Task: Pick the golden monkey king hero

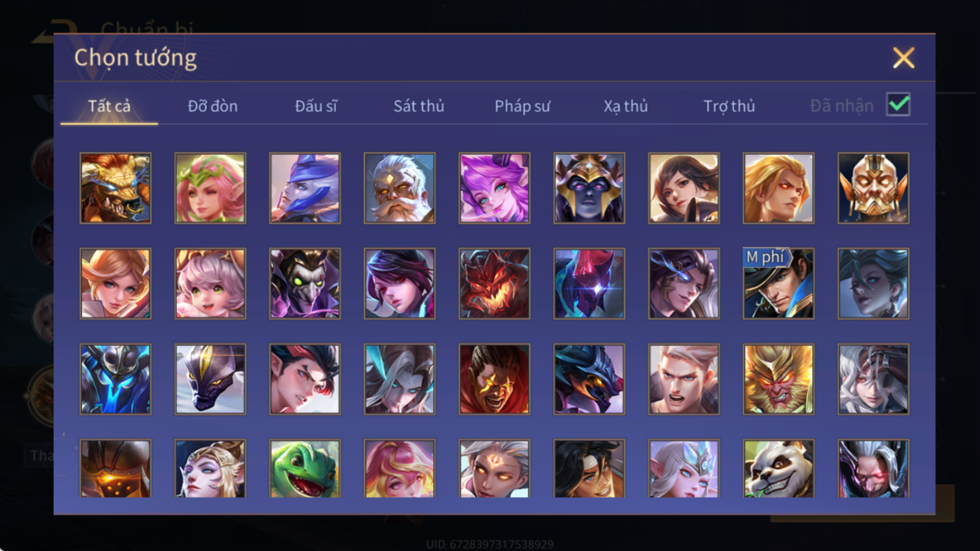Action: (779, 379)
